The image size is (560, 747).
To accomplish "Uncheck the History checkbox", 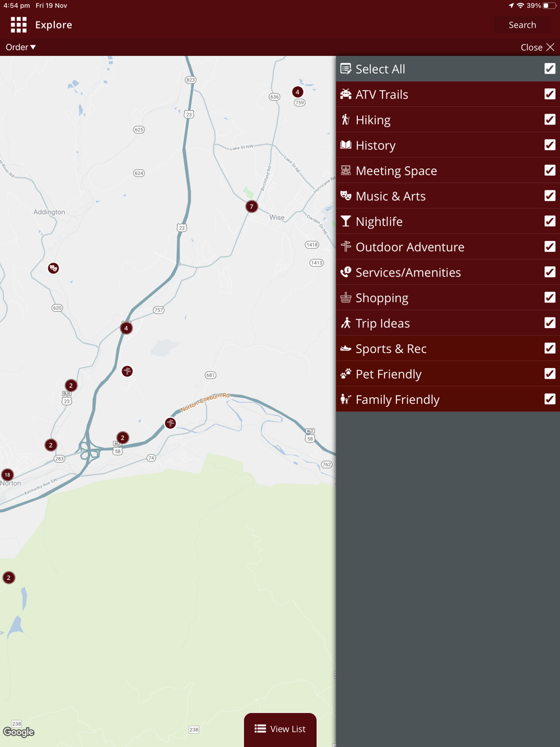I will click(x=550, y=144).
